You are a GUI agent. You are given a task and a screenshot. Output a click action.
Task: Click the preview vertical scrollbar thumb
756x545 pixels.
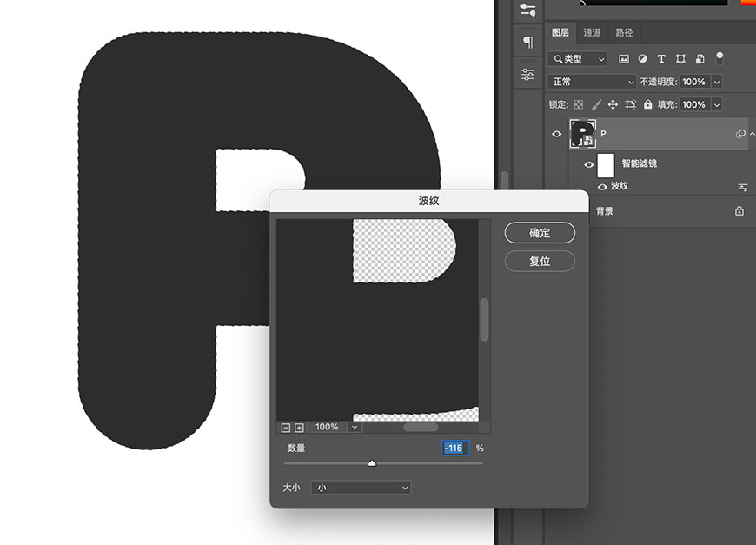click(x=485, y=320)
